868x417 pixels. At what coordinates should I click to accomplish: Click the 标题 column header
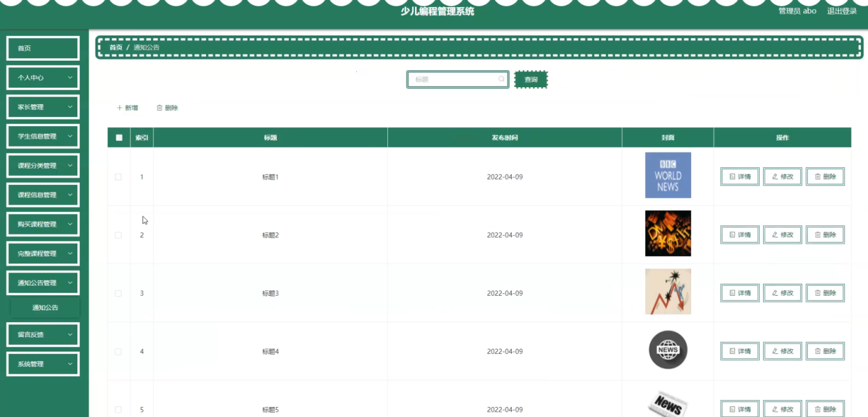coord(271,138)
